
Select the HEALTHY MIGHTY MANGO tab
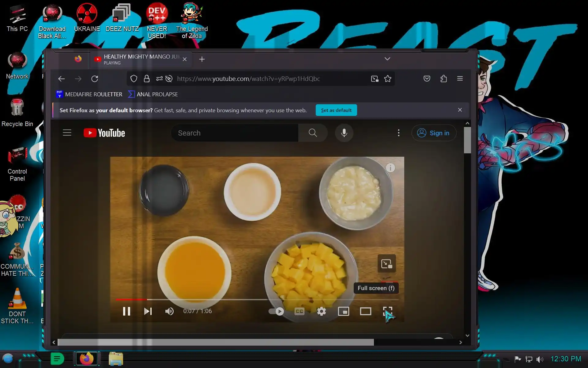[x=138, y=59]
